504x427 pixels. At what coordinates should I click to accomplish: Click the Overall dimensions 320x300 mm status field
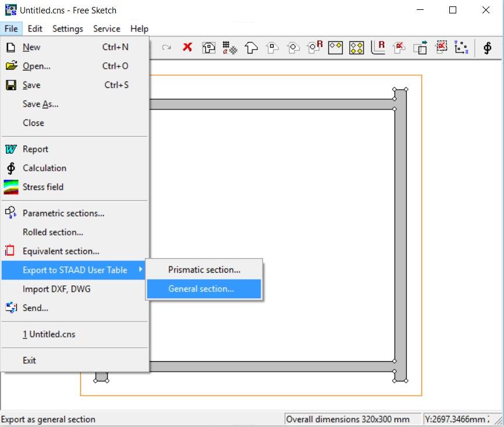pos(353,419)
